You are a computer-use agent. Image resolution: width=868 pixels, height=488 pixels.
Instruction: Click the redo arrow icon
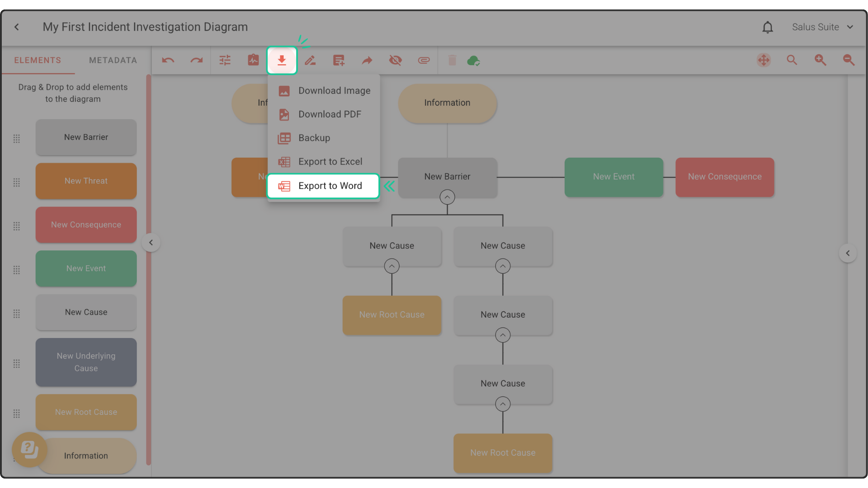coord(196,60)
